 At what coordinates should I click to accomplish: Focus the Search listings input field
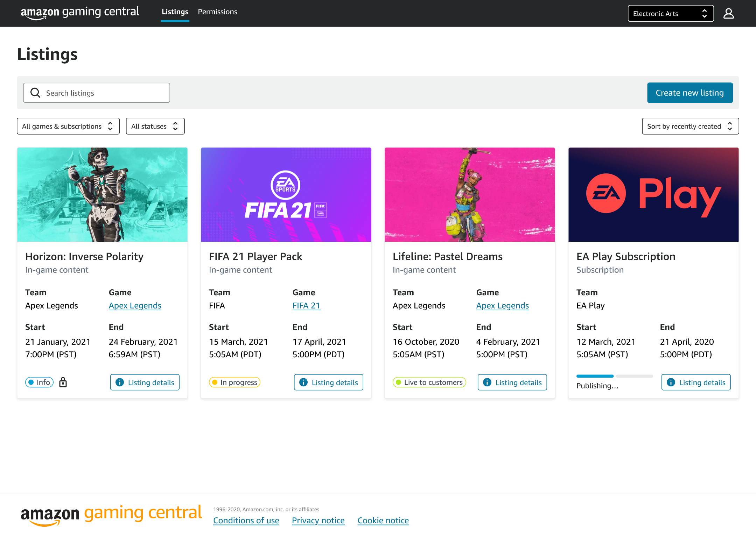pos(97,93)
